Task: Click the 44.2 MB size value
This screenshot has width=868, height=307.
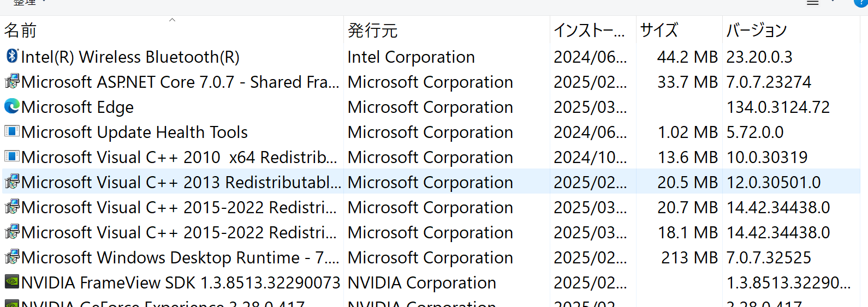Action: [687, 57]
